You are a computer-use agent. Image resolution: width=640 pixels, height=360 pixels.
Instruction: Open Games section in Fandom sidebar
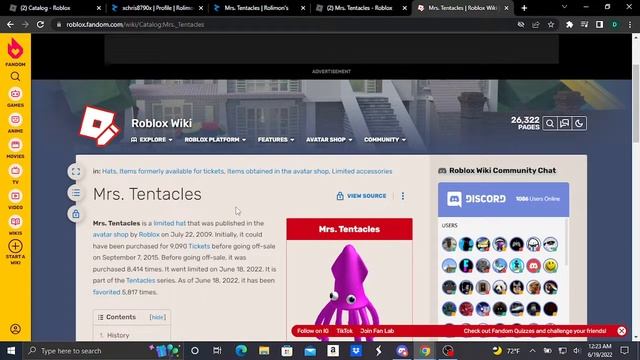(x=15, y=98)
